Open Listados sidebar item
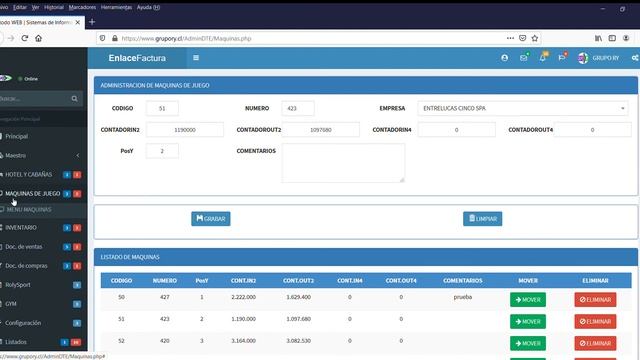The width and height of the screenshot is (640, 360). (41, 342)
